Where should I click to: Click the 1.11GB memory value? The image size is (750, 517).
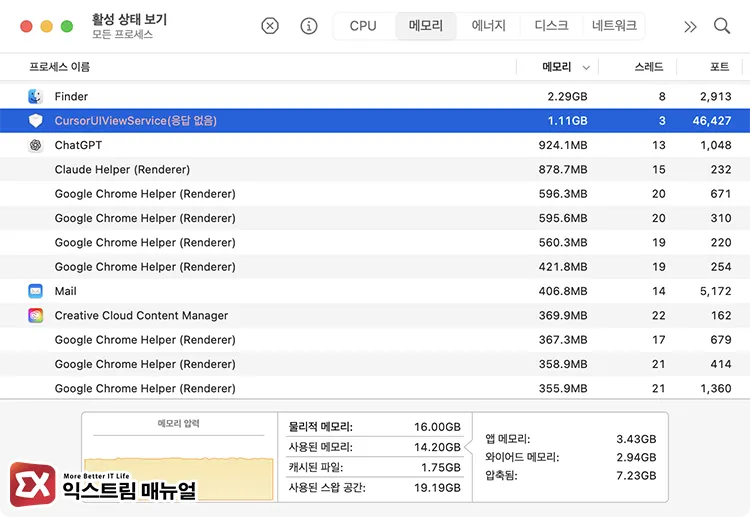[567, 121]
